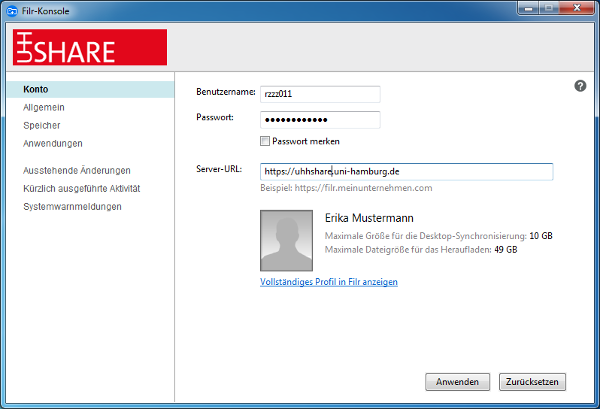Maximize the Filr-Konsole window

[x=549, y=8]
